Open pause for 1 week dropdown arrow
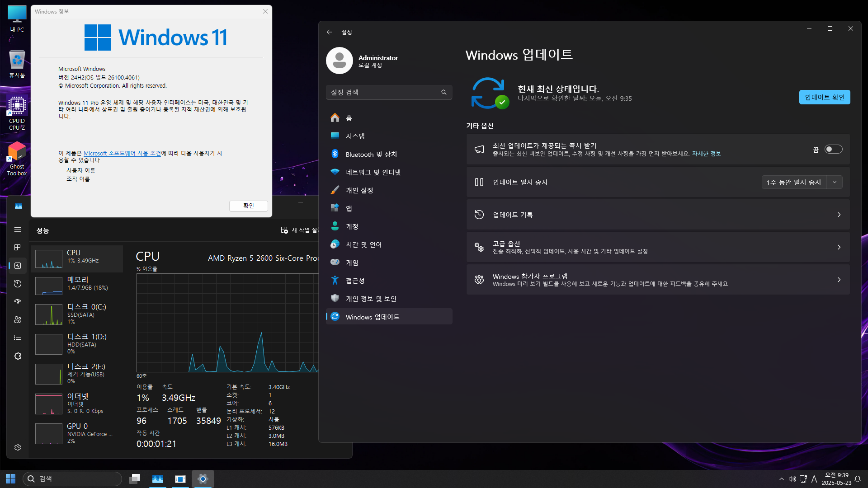 pyautogui.click(x=835, y=182)
